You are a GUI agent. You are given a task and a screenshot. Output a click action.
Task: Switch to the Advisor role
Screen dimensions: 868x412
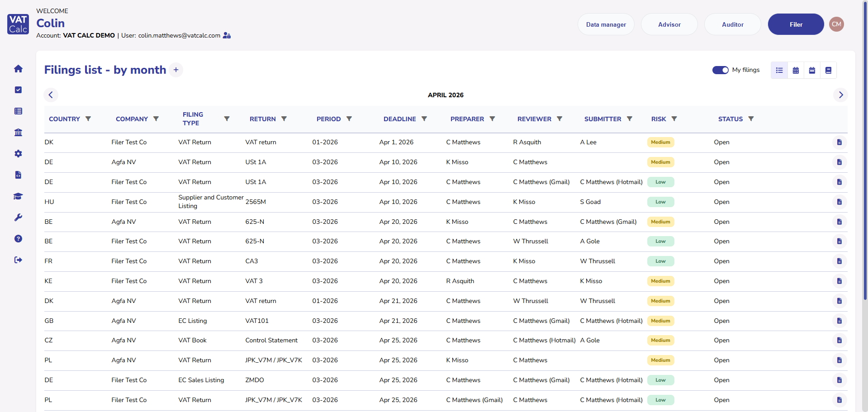tap(669, 24)
